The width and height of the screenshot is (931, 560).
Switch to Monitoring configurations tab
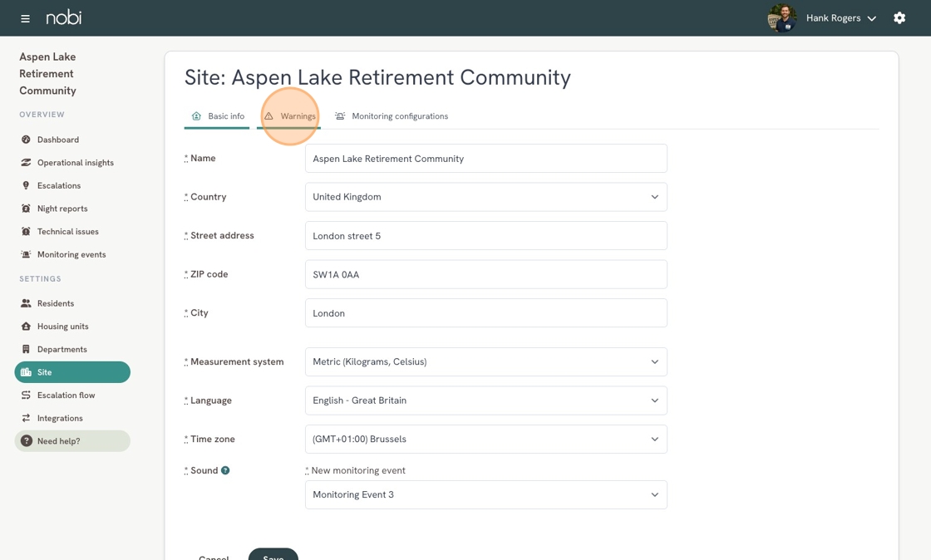(x=392, y=116)
